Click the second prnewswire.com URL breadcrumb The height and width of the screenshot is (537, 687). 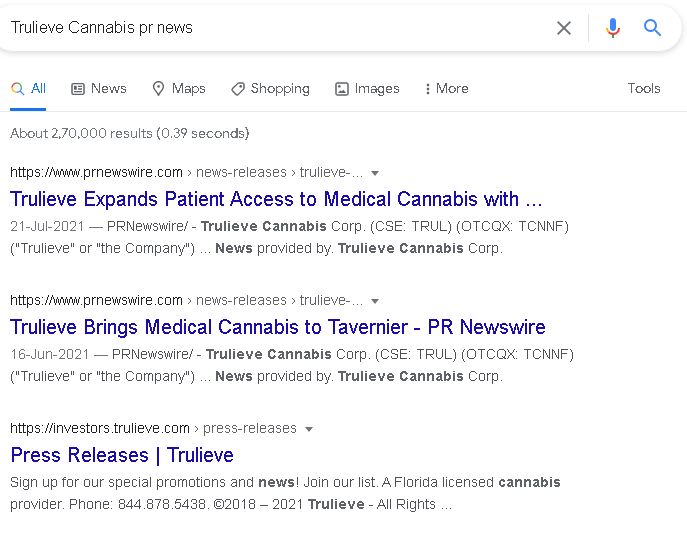pos(97,300)
